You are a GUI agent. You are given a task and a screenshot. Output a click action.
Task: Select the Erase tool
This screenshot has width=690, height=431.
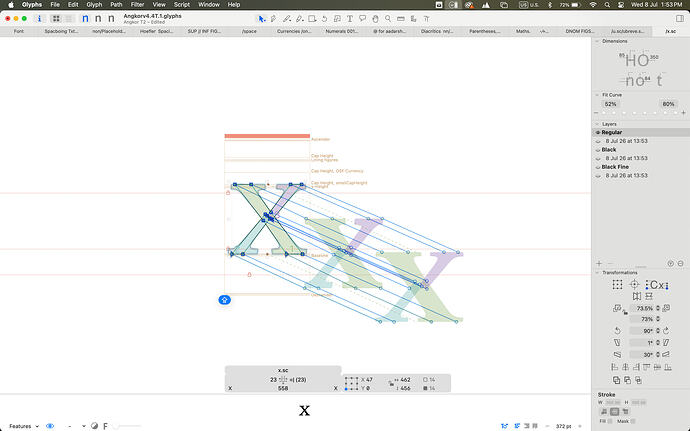[x=300, y=19]
